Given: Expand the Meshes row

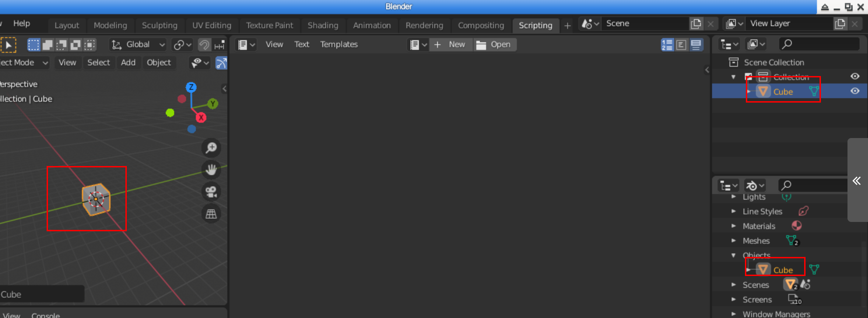Looking at the screenshot, I should [x=733, y=241].
